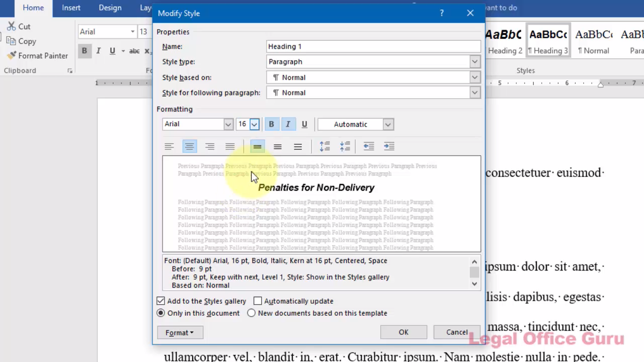Align right in dialog formatting row
Image resolution: width=644 pixels, height=362 pixels.
pyautogui.click(x=210, y=146)
